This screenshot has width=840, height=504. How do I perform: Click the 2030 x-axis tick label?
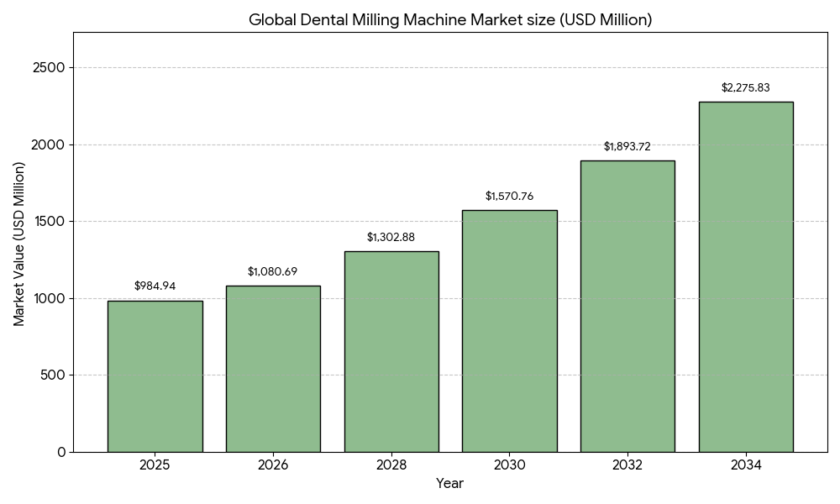(509, 465)
